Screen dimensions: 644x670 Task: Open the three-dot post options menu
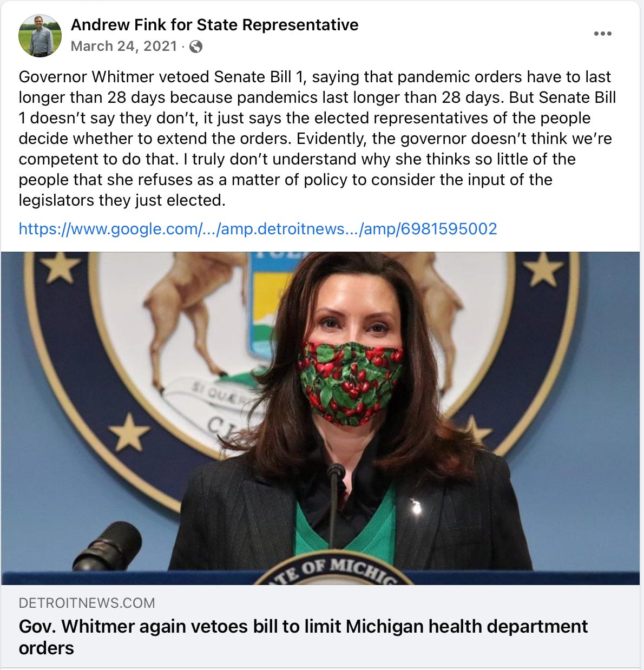point(602,34)
